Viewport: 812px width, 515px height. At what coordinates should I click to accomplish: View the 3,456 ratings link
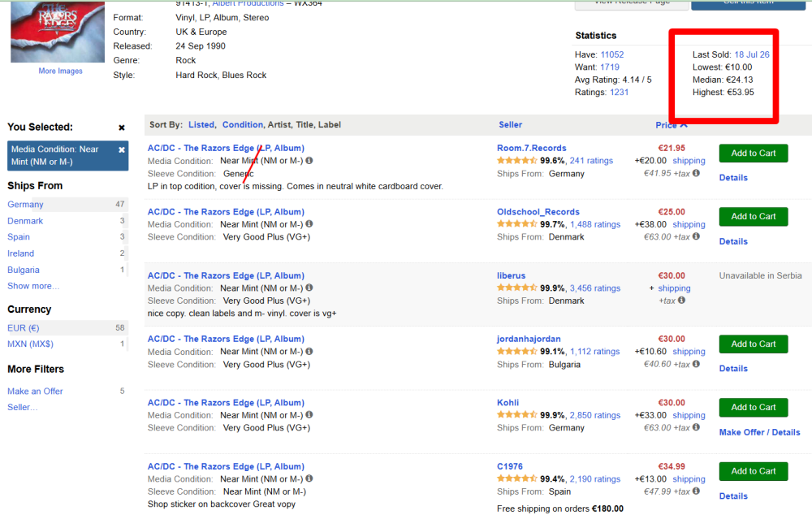click(595, 288)
